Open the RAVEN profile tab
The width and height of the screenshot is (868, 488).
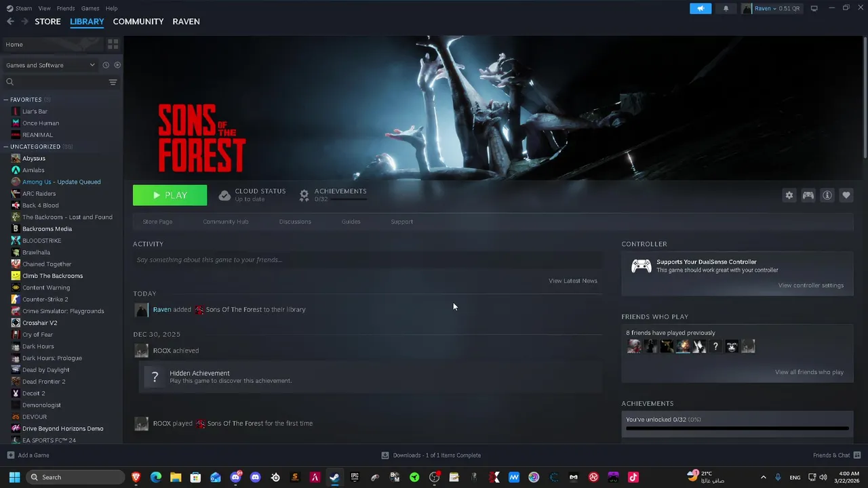click(186, 22)
